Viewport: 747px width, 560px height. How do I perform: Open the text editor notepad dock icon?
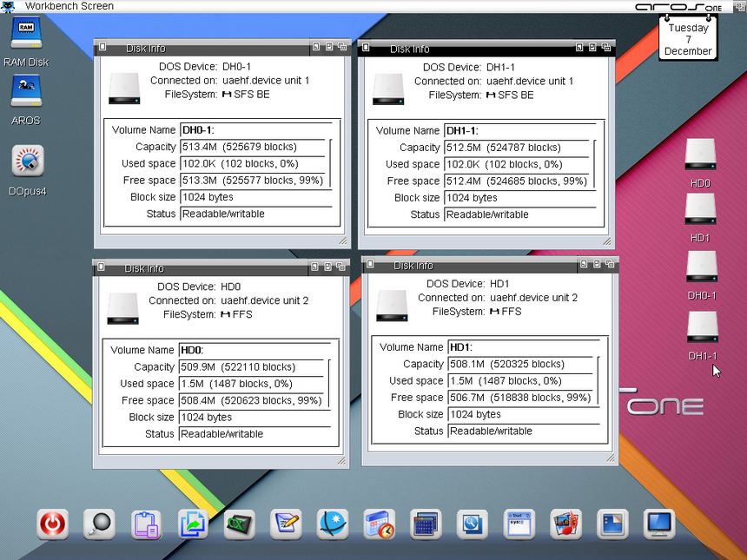[286, 524]
